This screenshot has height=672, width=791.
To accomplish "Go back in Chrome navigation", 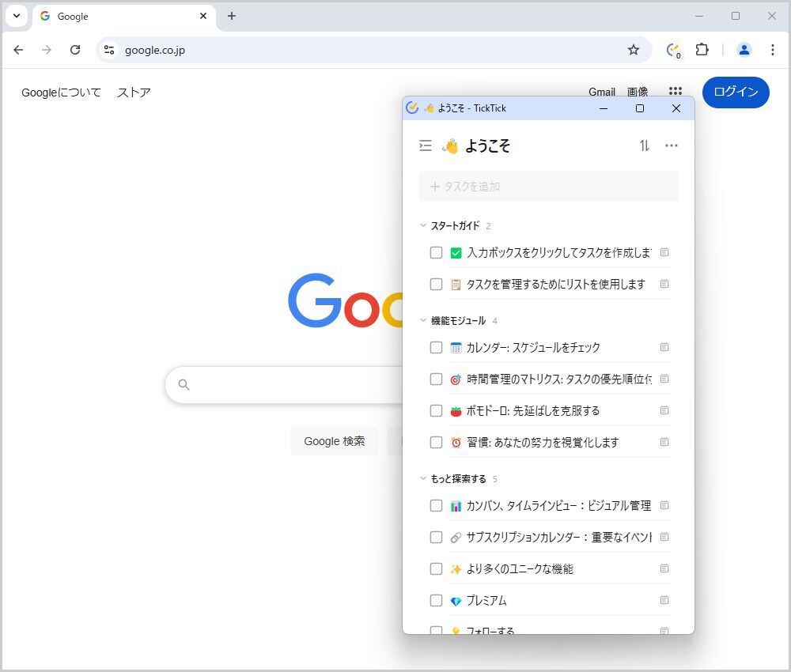I will point(19,49).
